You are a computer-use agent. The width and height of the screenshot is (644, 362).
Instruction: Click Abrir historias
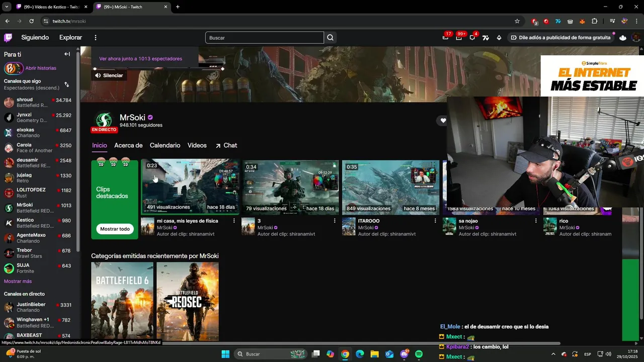[41, 68]
